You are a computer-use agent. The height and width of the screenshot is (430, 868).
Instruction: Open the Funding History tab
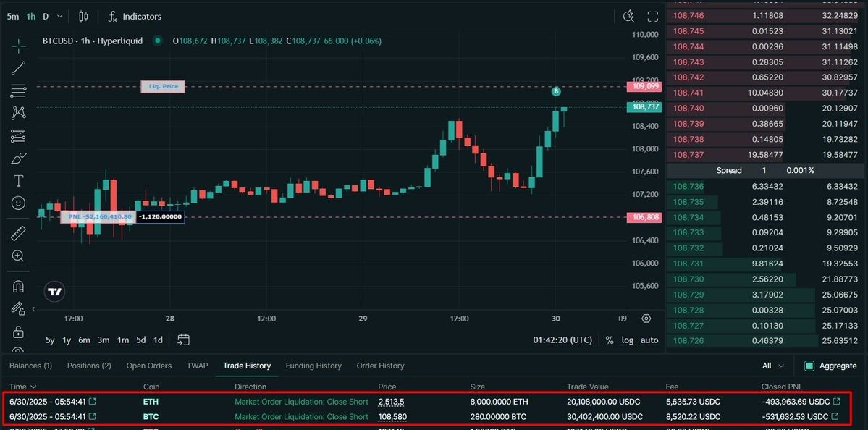(313, 366)
